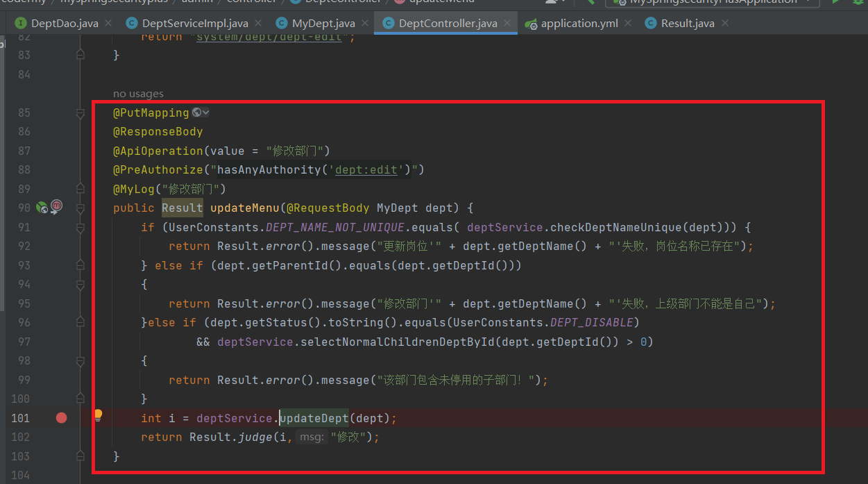Click the yellow lightbulb intention icon

98,415
